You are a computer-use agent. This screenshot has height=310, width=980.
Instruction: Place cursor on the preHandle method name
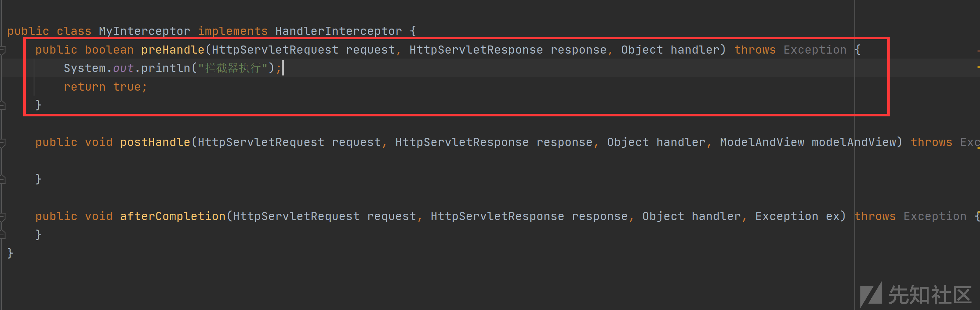(x=173, y=50)
